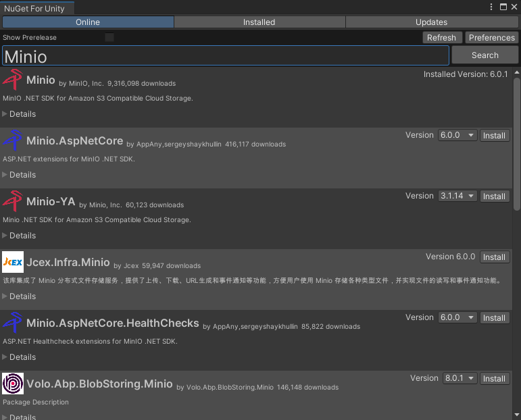Click the Volo.Abp.BlobStoring.Minio package title
The image size is (521, 420).
coord(100,384)
